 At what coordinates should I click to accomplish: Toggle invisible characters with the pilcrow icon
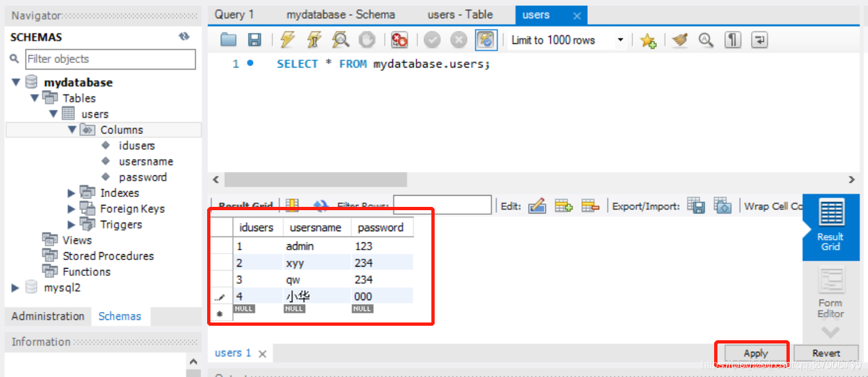click(733, 40)
